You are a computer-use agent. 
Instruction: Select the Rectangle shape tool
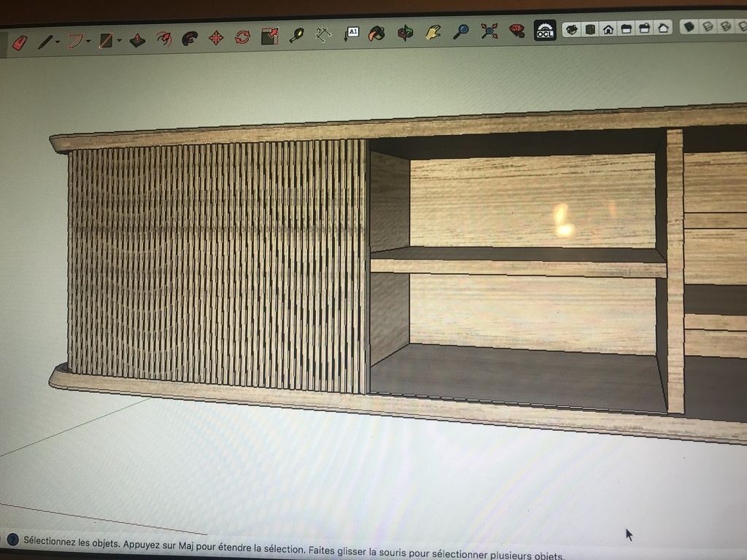click(x=106, y=41)
